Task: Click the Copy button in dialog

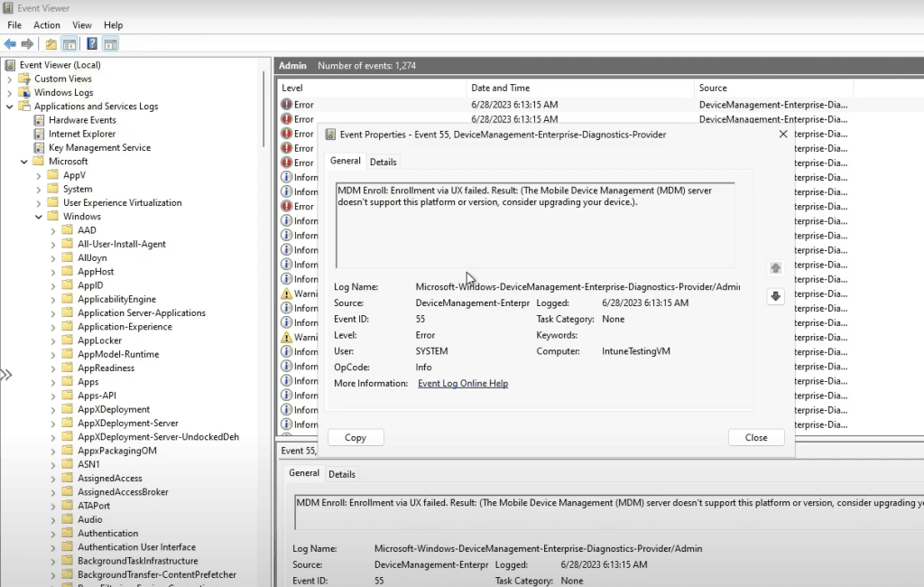Action: point(356,437)
